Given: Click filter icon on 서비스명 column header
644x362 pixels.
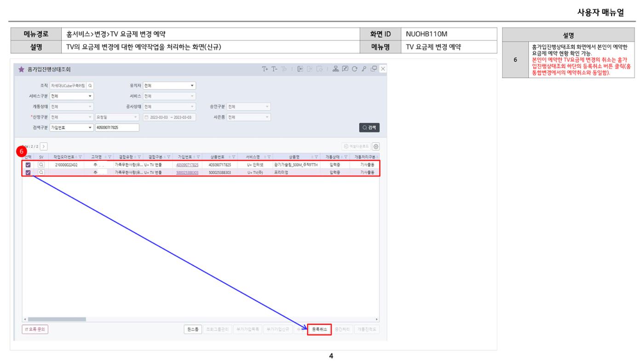Looking at the screenshot, I should click(268, 157).
